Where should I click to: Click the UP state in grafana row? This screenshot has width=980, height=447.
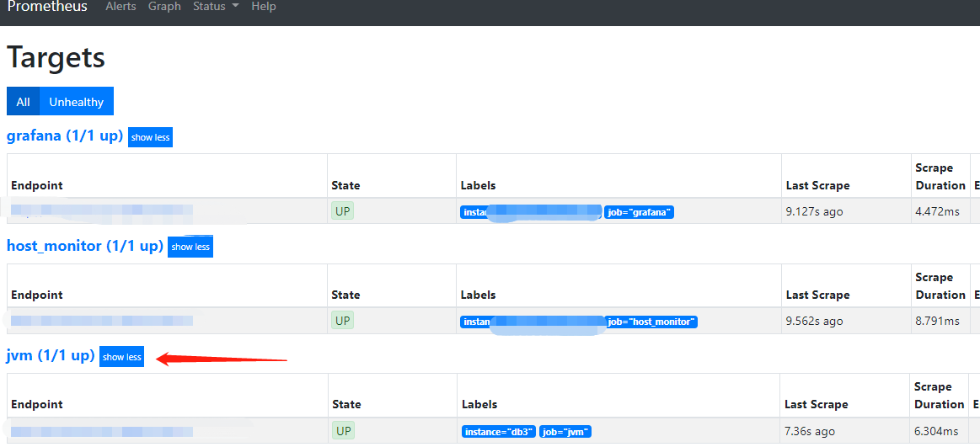pyautogui.click(x=342, y=211)
